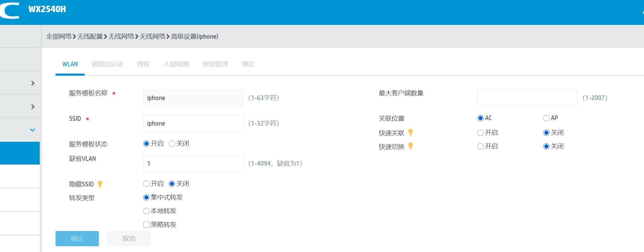644x252 pixels.
Task: Click hint bulb beside 快速关联
Action: (411, 132)
